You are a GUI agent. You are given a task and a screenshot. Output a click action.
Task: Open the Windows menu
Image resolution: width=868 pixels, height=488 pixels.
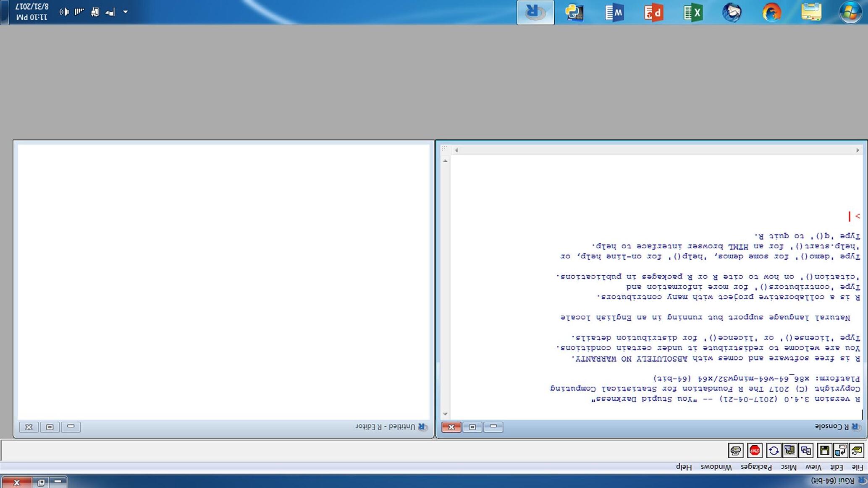(x=716, y=467)
